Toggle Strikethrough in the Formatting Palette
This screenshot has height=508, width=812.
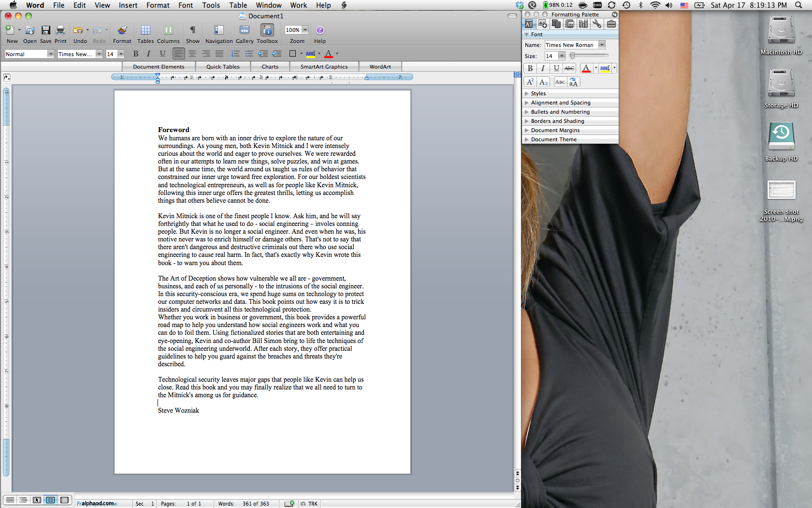[569, 68]
